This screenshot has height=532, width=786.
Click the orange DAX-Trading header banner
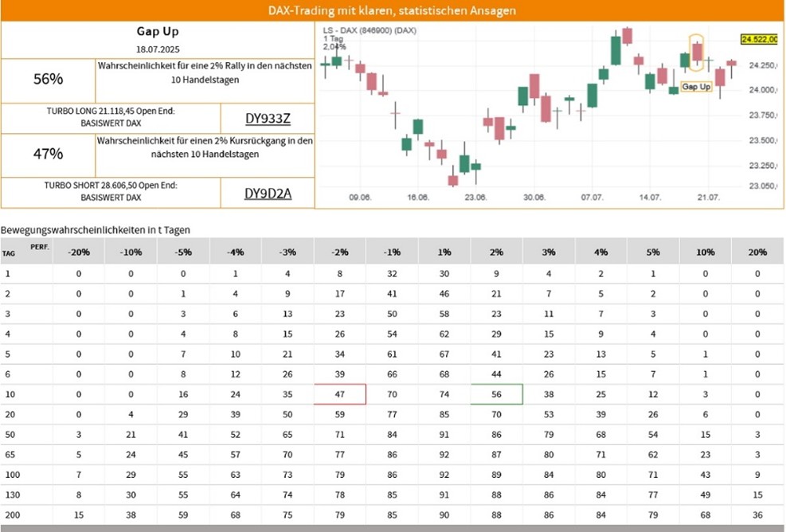tap(393, 10)
